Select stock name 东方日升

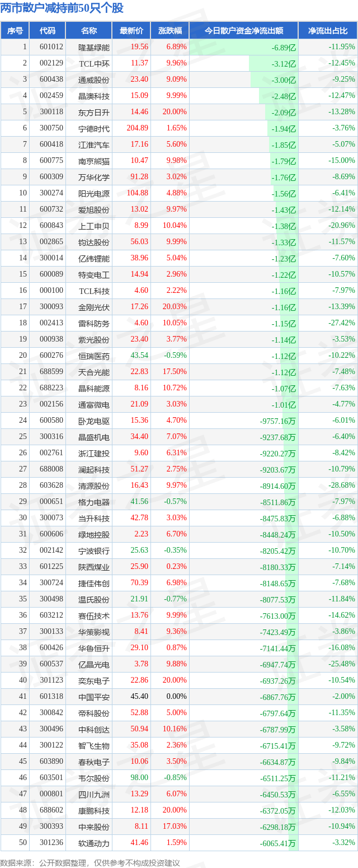[x=94, y=113]
